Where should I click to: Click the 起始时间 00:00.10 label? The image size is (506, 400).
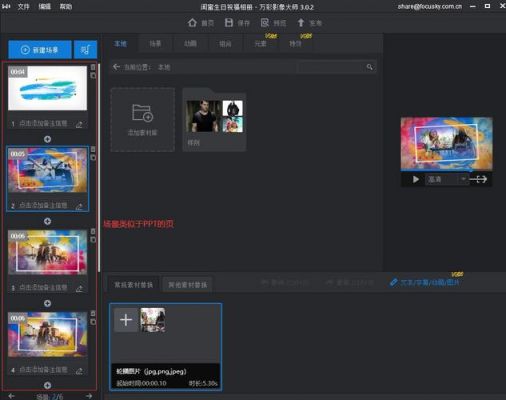click(141, 383)
